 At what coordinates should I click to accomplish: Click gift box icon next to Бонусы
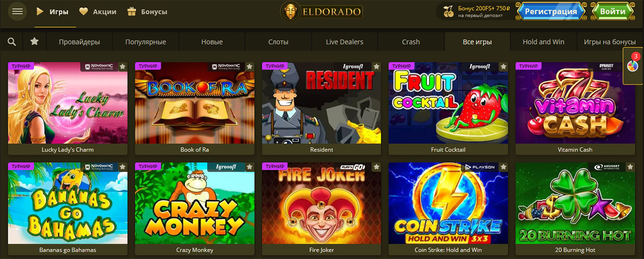point(131,12)
